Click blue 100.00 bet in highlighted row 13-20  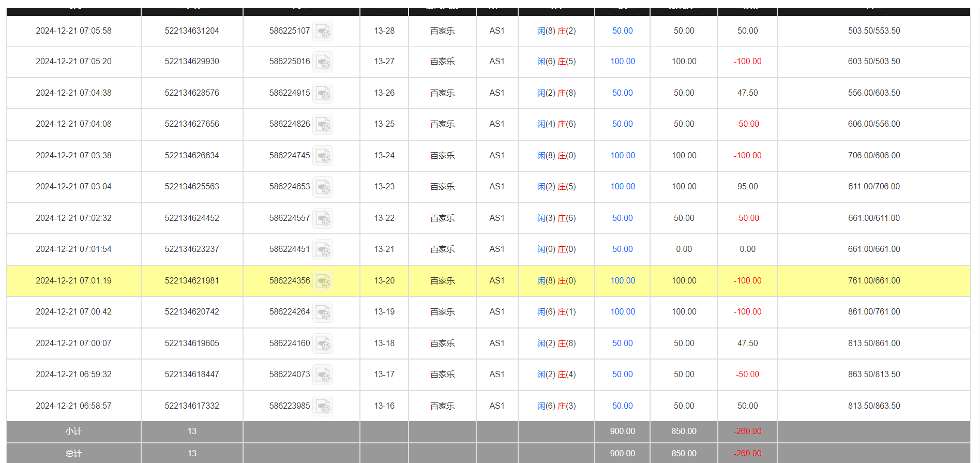(622, 281)
